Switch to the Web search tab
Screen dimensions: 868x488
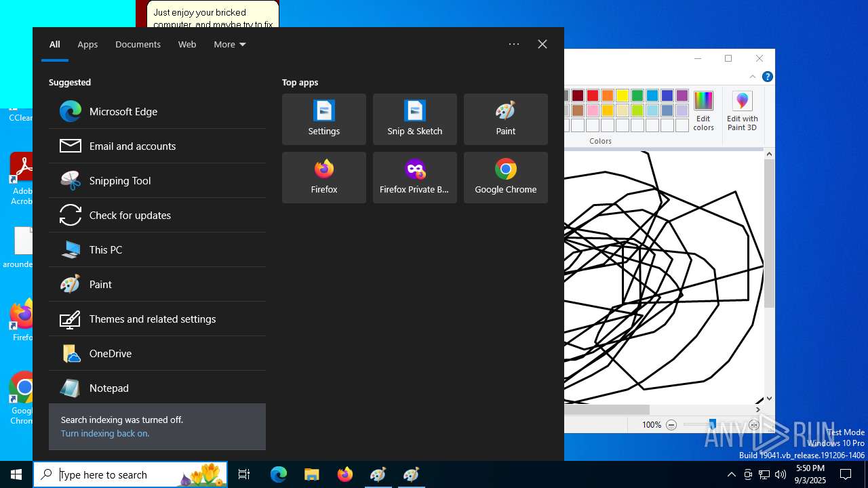tap(187, 44)
